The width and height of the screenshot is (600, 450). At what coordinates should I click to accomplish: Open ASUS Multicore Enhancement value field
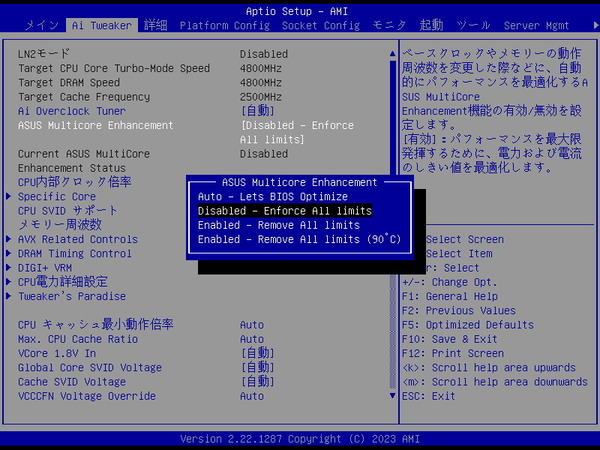tap(297, 132)
